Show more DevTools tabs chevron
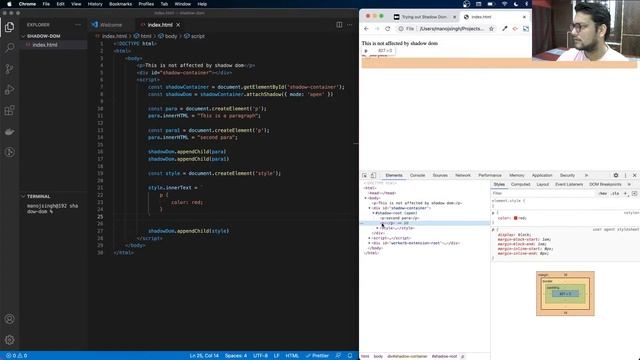Screen dimensions: 640x360 (x=587, y=175)
